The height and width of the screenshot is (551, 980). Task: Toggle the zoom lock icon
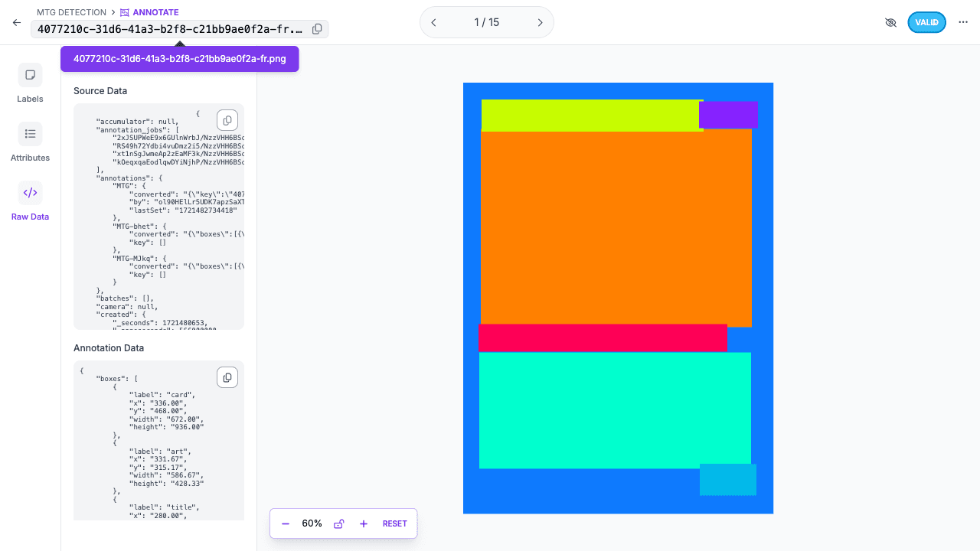338,523
